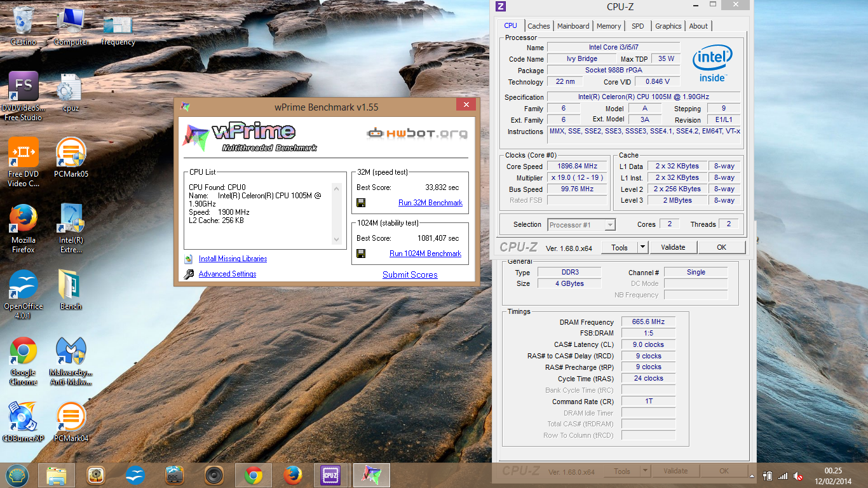Click the Multiplier value x 19.0 ( 12 - 19 )
868x488 pixels.
click(x=578, y=178)
